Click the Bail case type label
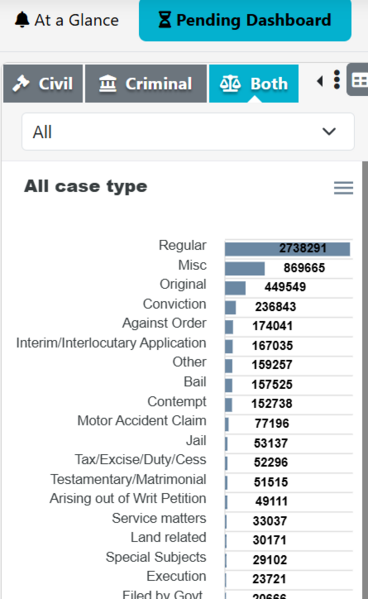 (195, 382)
